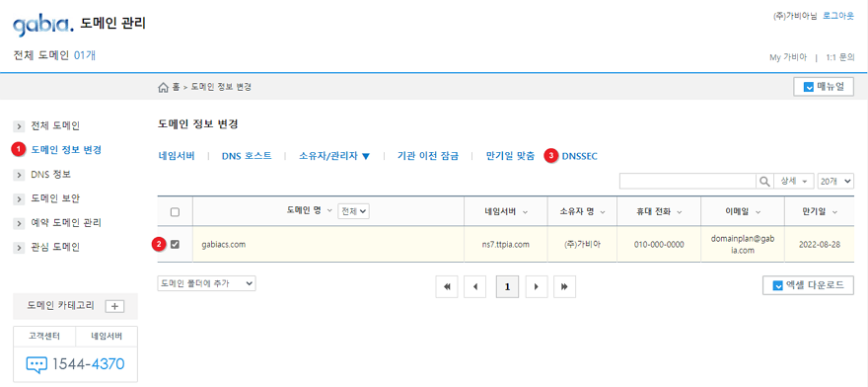Click the (주)가비아 owner cell
Viewport: 868px width, 387px height.
[582, 244]
